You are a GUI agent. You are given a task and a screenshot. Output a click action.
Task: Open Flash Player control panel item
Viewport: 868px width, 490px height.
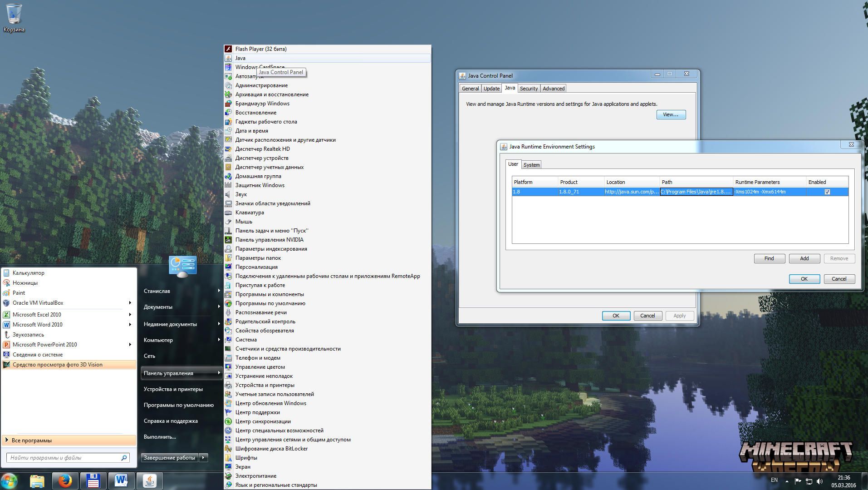coord(260,49)
